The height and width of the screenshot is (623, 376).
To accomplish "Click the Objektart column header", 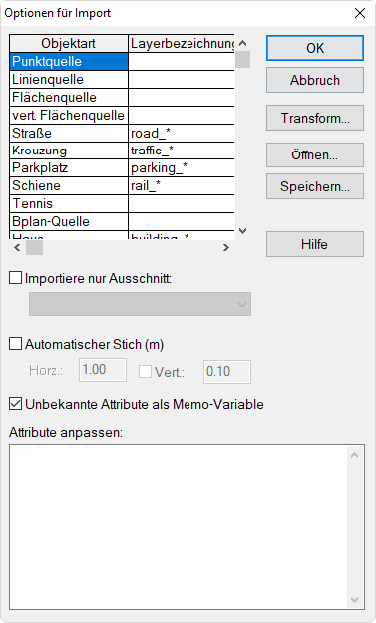I will [x=69, y=43].
